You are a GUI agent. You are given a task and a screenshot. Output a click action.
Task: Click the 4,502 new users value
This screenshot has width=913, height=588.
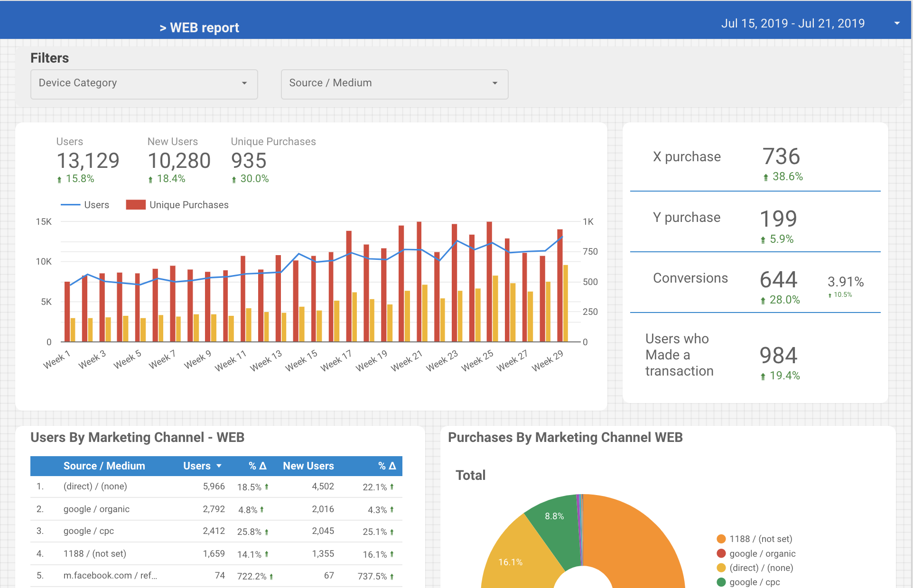pyautogui.click(x=323, y=487)
